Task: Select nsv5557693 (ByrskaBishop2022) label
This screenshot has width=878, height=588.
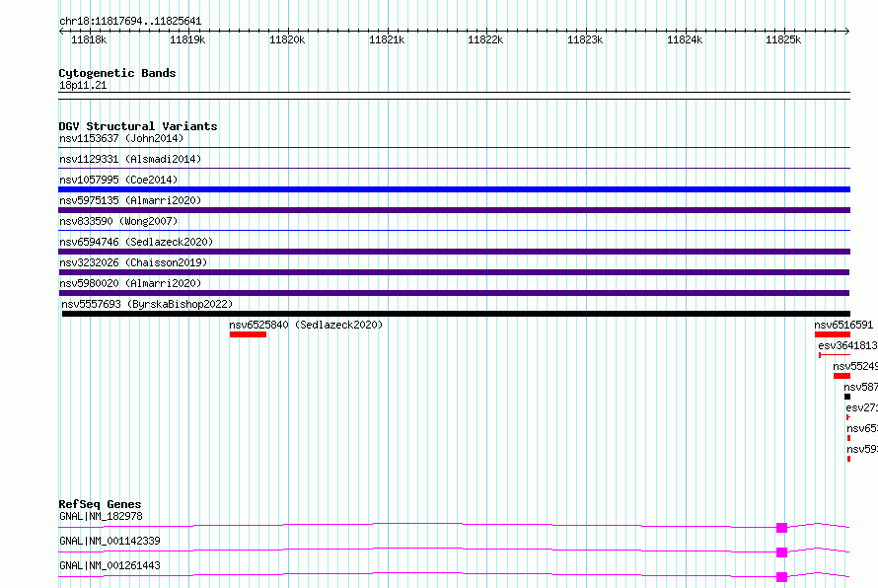Action: point(147,304)
